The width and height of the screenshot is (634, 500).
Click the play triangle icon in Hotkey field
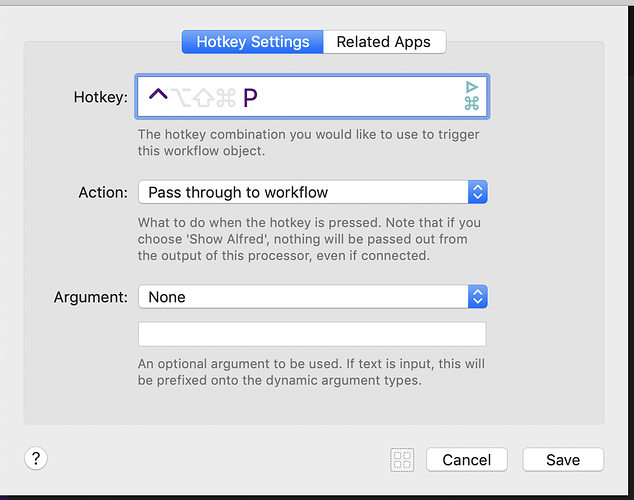471,87
